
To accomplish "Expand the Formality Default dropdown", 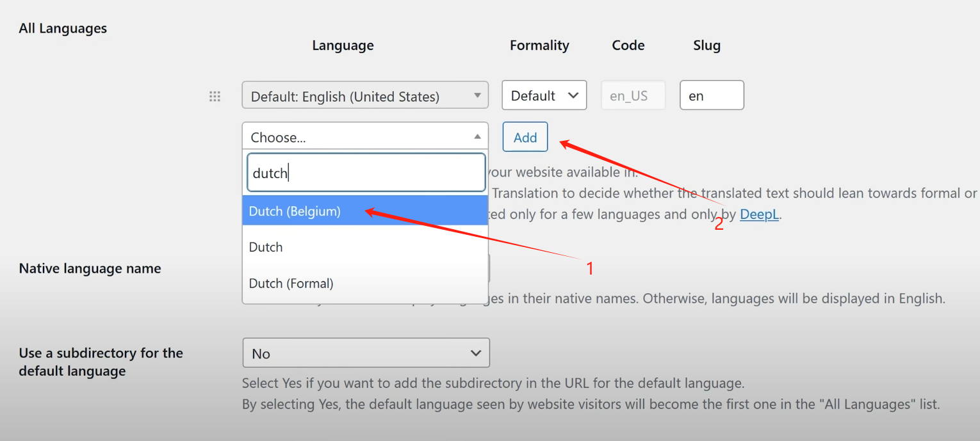I will (x=544, y=95).
